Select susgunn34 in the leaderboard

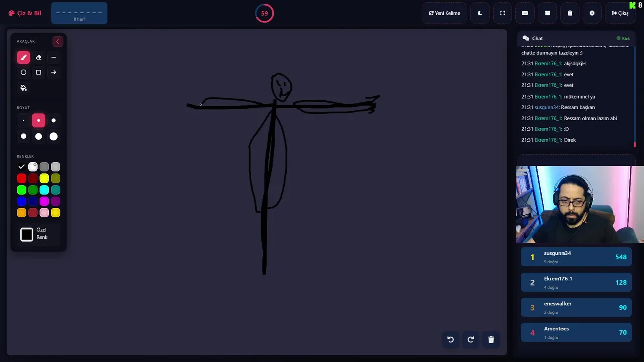click(576, 257)
